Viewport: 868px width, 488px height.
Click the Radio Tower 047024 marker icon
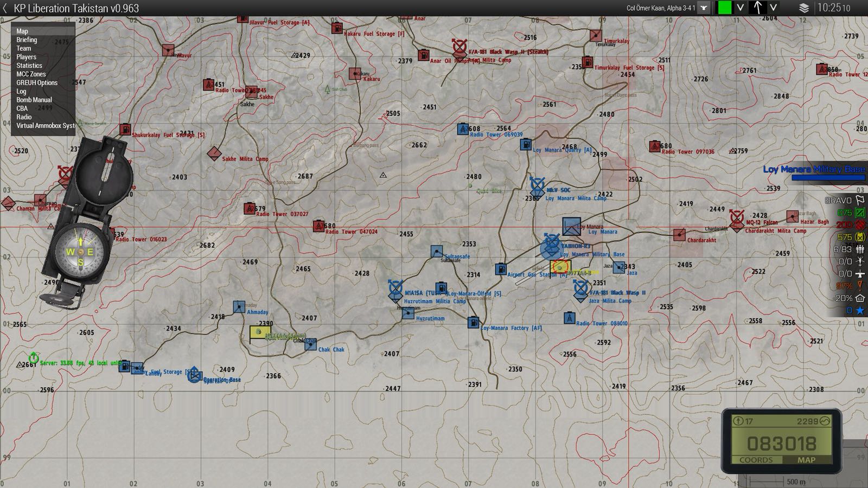coord(319,226)
